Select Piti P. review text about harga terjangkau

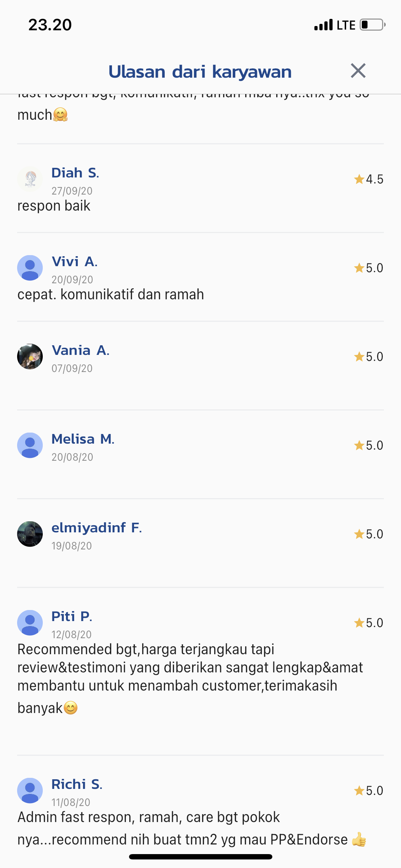pyautogui.click(x=190, y=678)
